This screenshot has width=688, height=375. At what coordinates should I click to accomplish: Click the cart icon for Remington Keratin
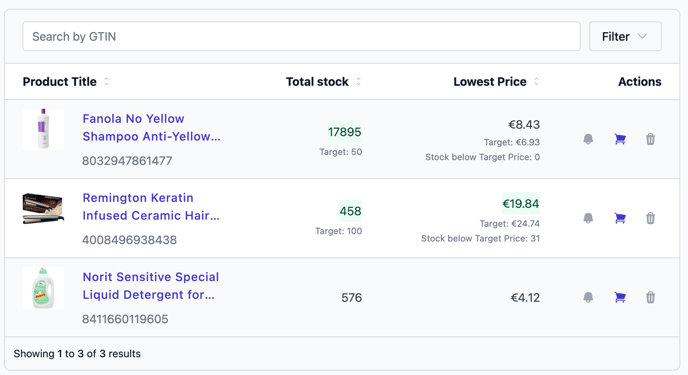click(620, 218)
